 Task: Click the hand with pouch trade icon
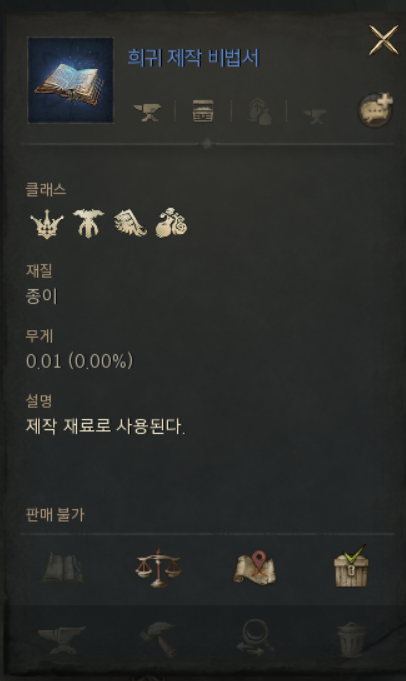click(x=259, y=112)
